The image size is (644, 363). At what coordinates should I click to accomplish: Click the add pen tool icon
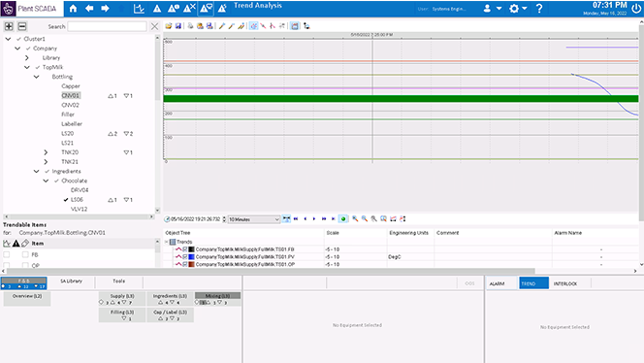(x=222, y=26)
